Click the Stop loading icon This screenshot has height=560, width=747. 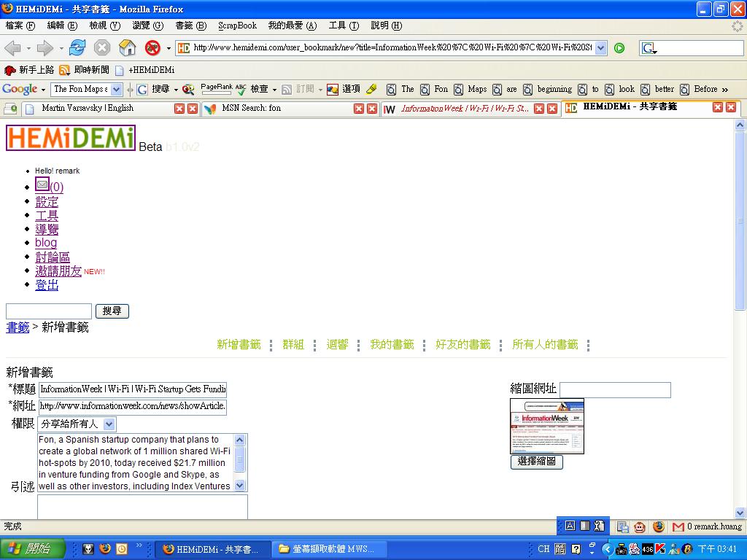(102, 47)
